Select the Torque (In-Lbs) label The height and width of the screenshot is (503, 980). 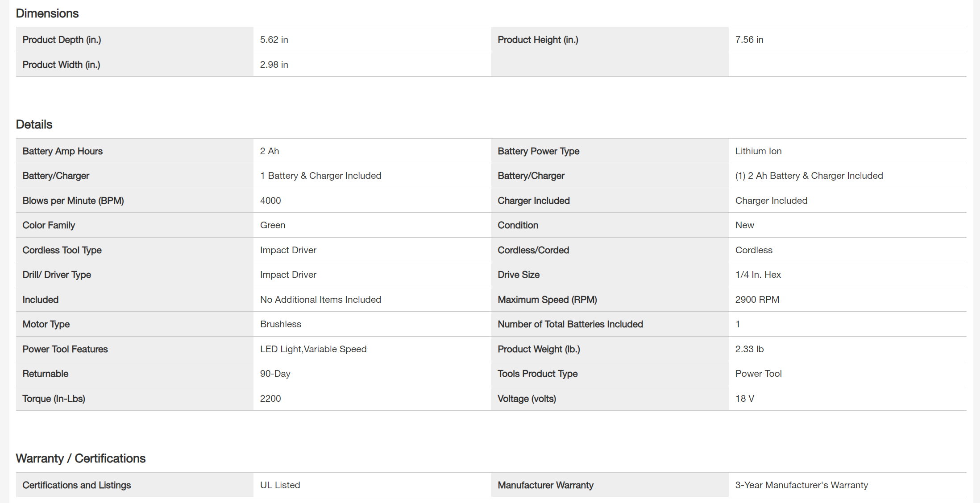point(54,399)
